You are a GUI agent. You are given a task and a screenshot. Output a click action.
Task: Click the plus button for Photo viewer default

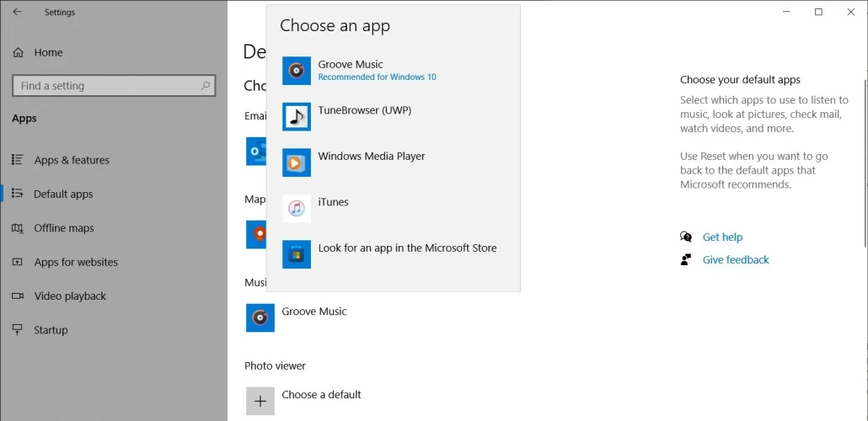pos(260,401)
